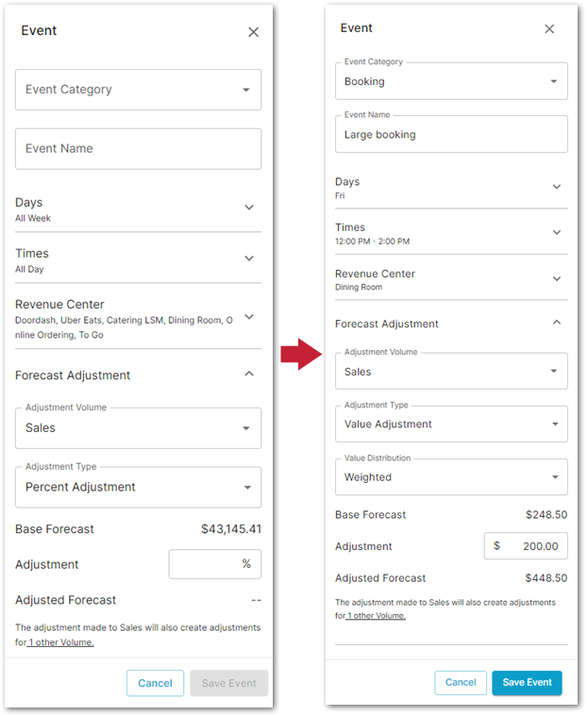Screen dimensions: 588x716
Task: Collapse right Forecast Adjustment section
Action: pyautogui.click(x=557, y=323)
